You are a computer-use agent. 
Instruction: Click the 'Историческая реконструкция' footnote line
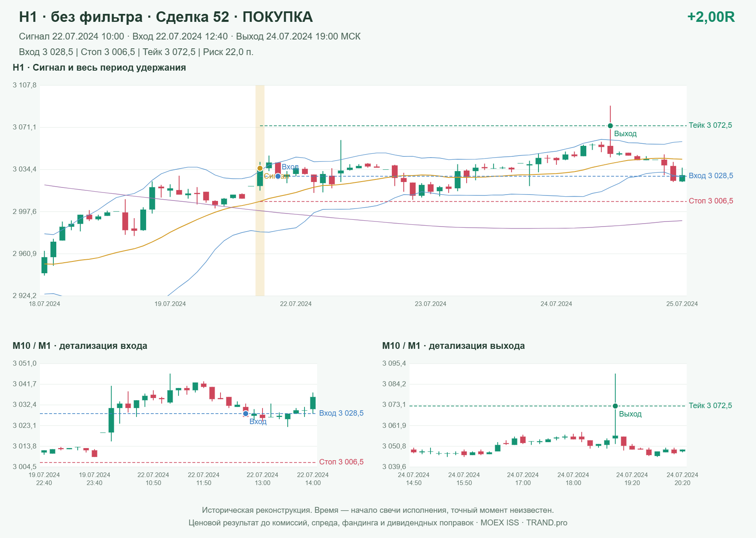pos(378,510)
